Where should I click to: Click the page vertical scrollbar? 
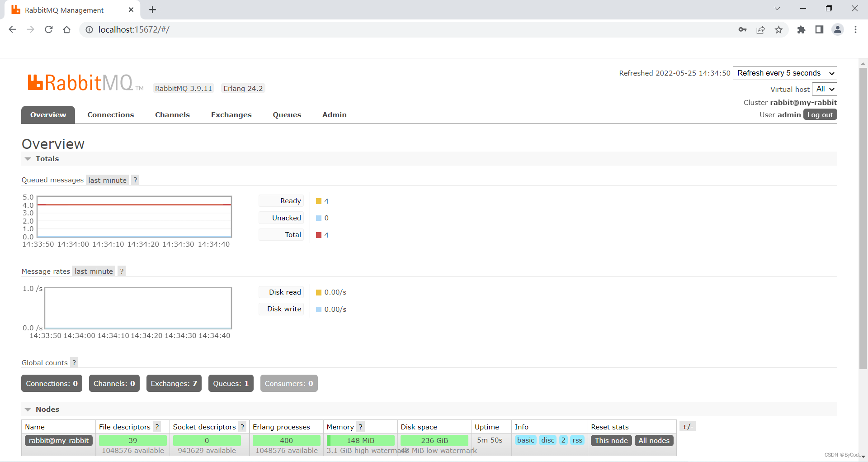coord(863,219)
